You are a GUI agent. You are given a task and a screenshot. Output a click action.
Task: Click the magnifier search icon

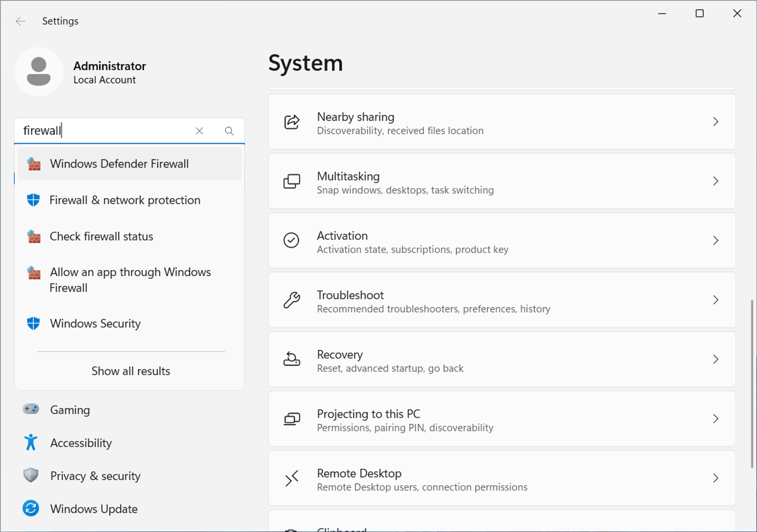[x=229, y=131]
